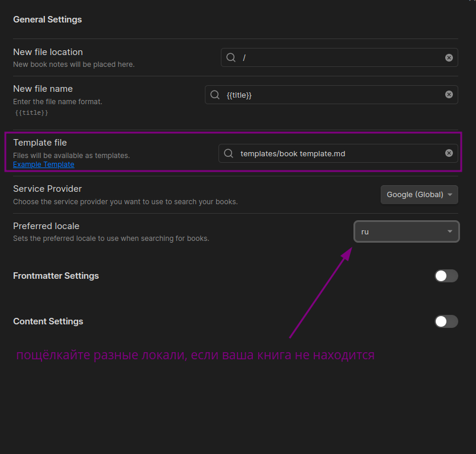Image resolution: width=476 pixels, height=454 pixels.
Task: Clear the Template file path
Action: (449, 153)
